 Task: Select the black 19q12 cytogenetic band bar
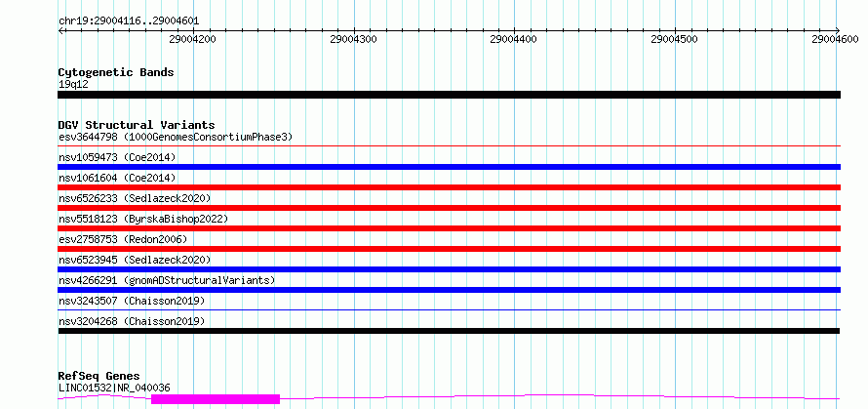pyautogui.click(x=449, y=95)
